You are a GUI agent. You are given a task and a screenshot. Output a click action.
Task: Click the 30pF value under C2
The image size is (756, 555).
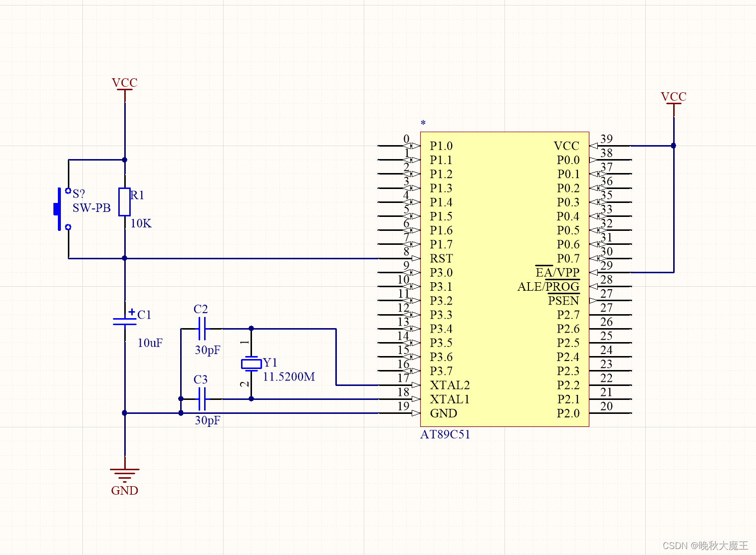click(208, 350)
